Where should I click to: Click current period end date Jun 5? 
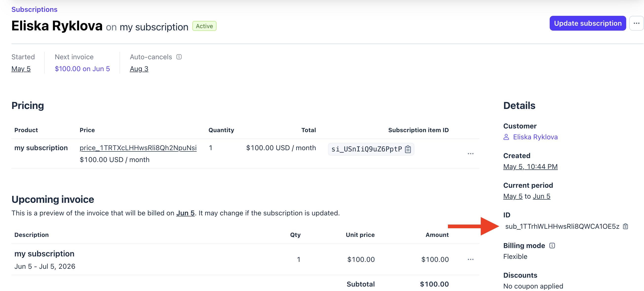click(542, 196)
